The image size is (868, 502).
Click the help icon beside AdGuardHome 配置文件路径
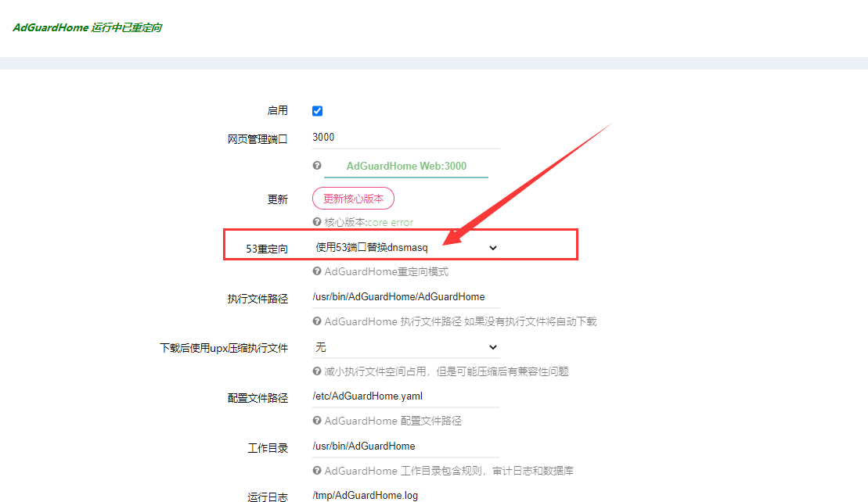click(317, 420)
